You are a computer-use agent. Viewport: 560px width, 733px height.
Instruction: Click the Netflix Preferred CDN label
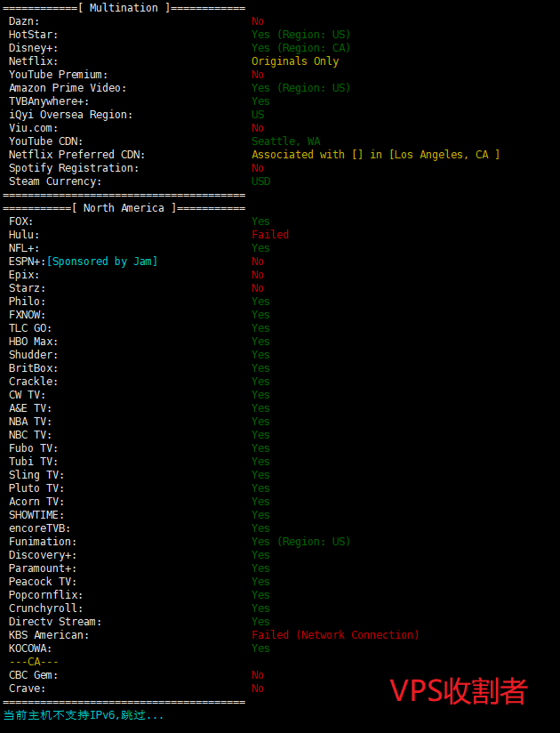point(76,155)
